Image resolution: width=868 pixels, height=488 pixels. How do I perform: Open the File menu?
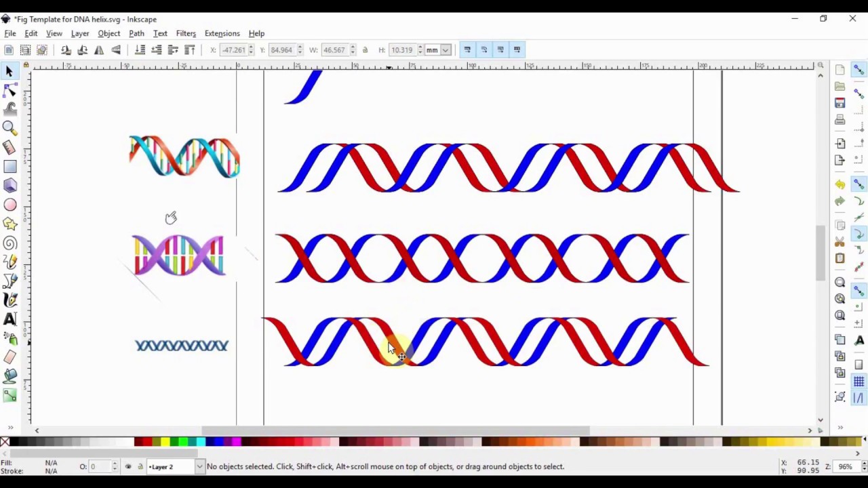coord(10,33)
